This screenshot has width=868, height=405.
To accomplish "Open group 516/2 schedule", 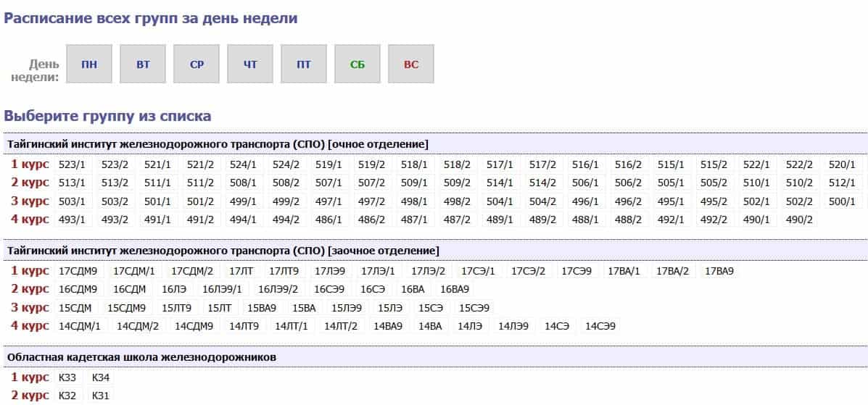I will [628, 164].
